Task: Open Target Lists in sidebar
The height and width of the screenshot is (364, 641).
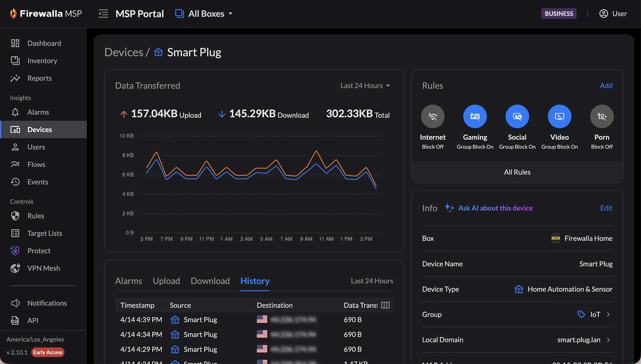Action: (44, 233)
